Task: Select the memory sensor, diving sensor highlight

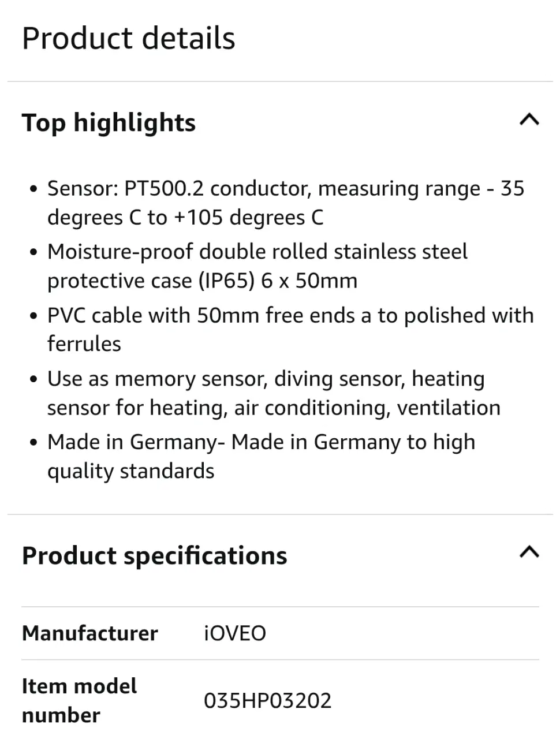Action: coord(274,393)
